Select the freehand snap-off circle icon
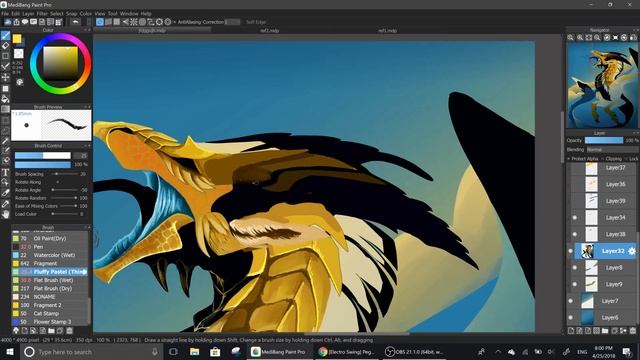Viewport: 640px width, 360px height. coord(100,22)
